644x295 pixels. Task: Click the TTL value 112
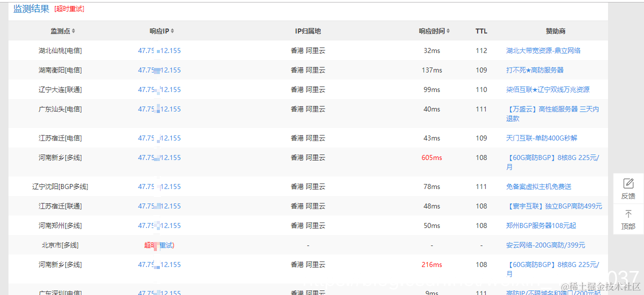tap(481, 50)
